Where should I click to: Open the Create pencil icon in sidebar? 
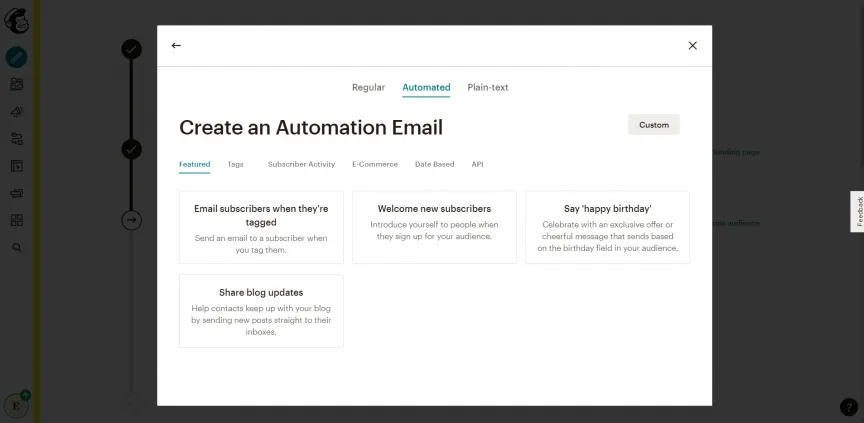click(x=17, y=57)
